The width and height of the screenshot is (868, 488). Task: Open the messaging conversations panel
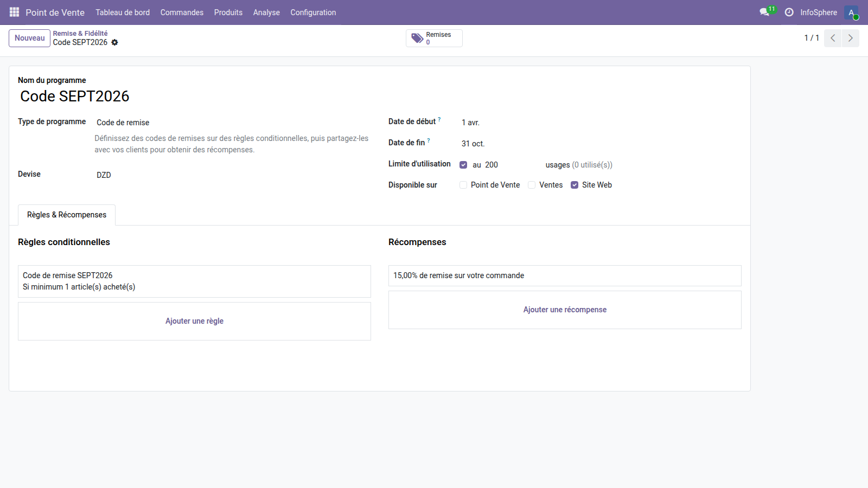pyautogui.click(x=764, y=12)
